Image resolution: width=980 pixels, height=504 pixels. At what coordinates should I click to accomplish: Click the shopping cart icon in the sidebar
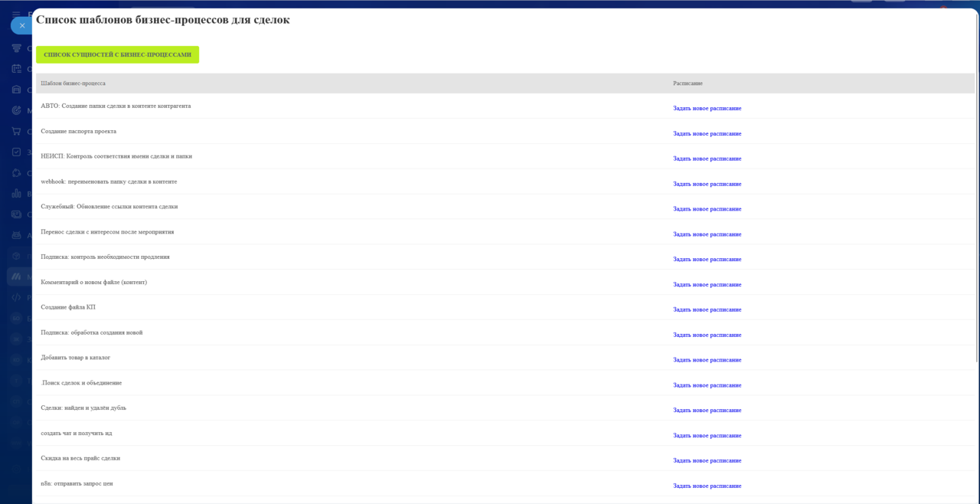point(16,131)
